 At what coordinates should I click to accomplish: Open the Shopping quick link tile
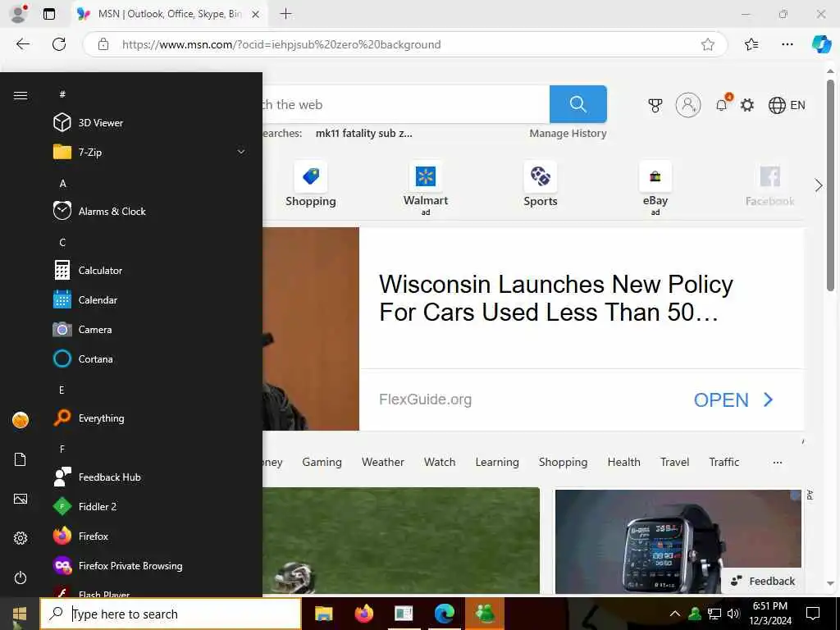[311, 185]
